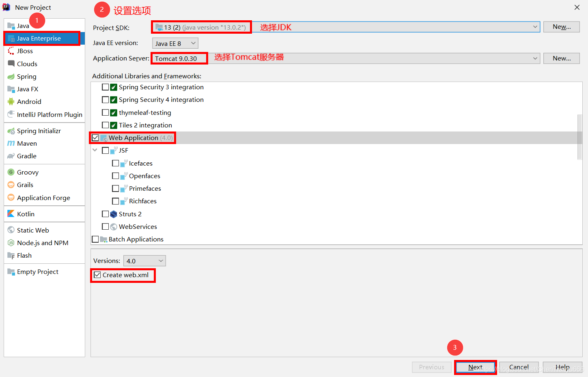Check the Icefaces checkbox

(116, 163)
